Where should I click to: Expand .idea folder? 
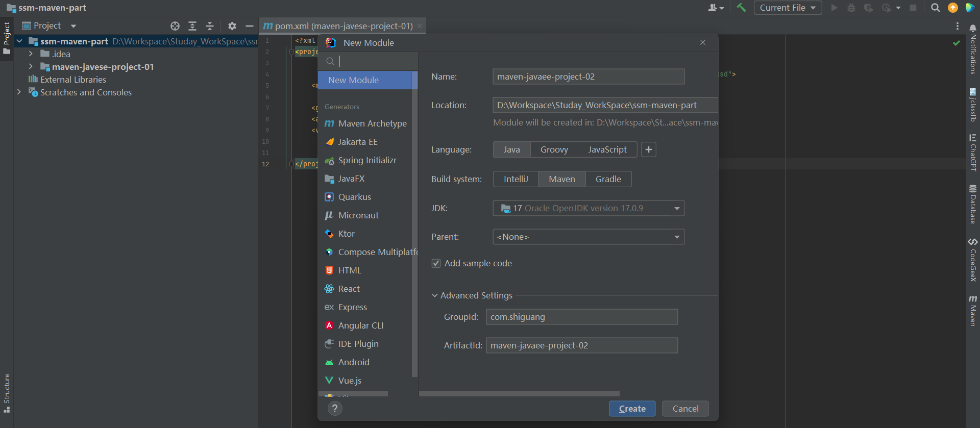click(x=31, y=54)
